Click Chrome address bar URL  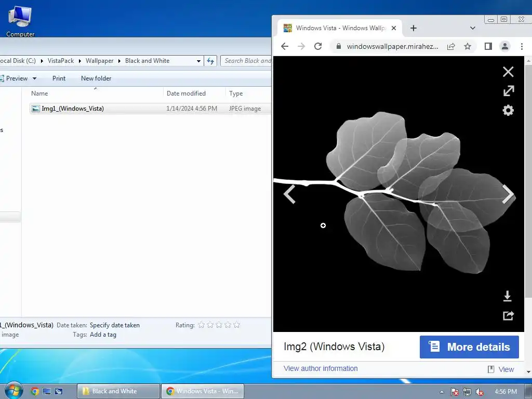[392, 46]
